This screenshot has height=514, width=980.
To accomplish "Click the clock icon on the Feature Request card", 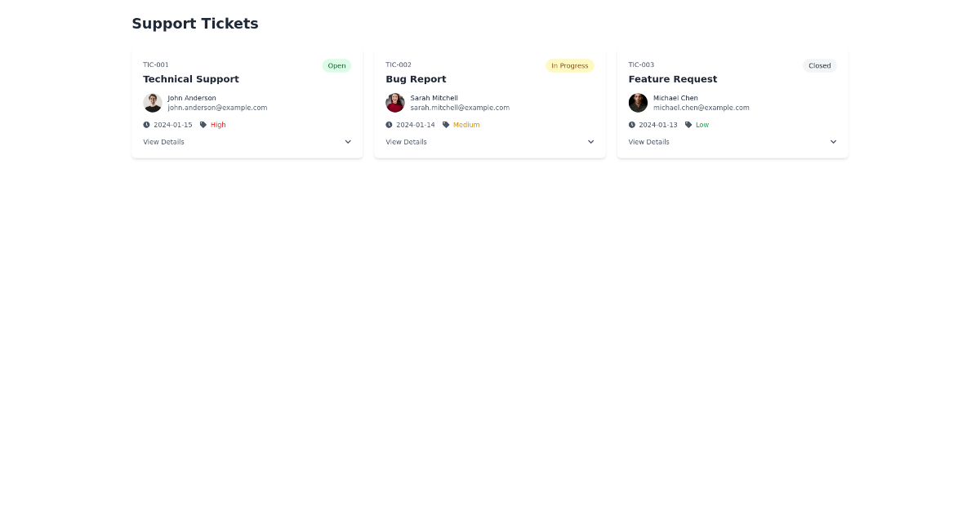I will (x=630, y=124).
